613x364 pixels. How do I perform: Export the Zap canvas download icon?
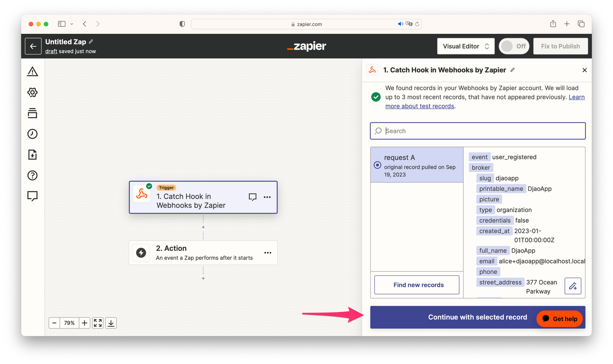tap(111, 323)
